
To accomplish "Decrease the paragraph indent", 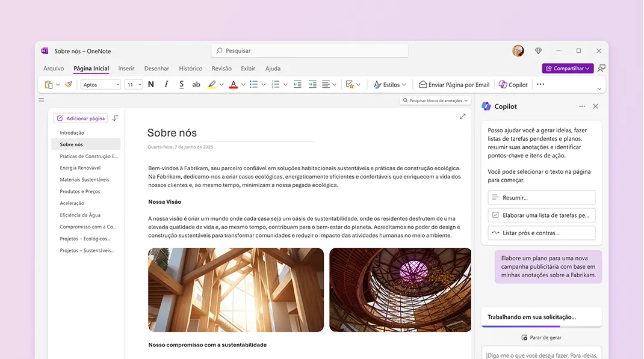I will (x=297, y=85).
